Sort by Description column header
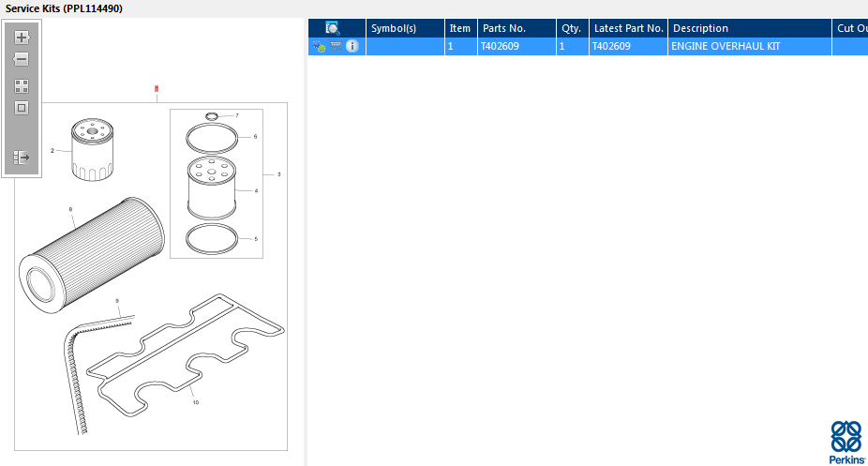 point(750,28)
